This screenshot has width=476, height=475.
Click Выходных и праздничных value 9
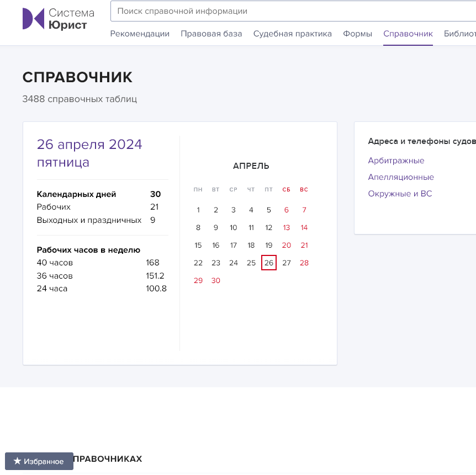coord(153,220)
